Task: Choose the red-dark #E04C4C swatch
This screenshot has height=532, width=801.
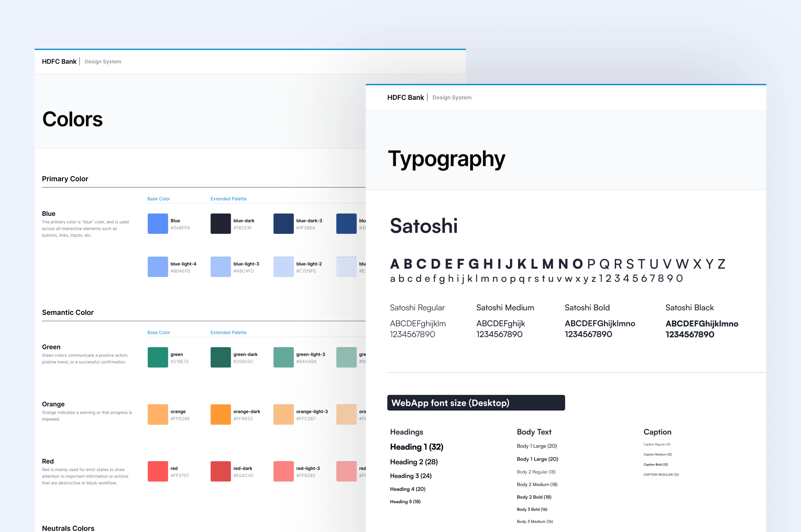Action: (221, 471)
